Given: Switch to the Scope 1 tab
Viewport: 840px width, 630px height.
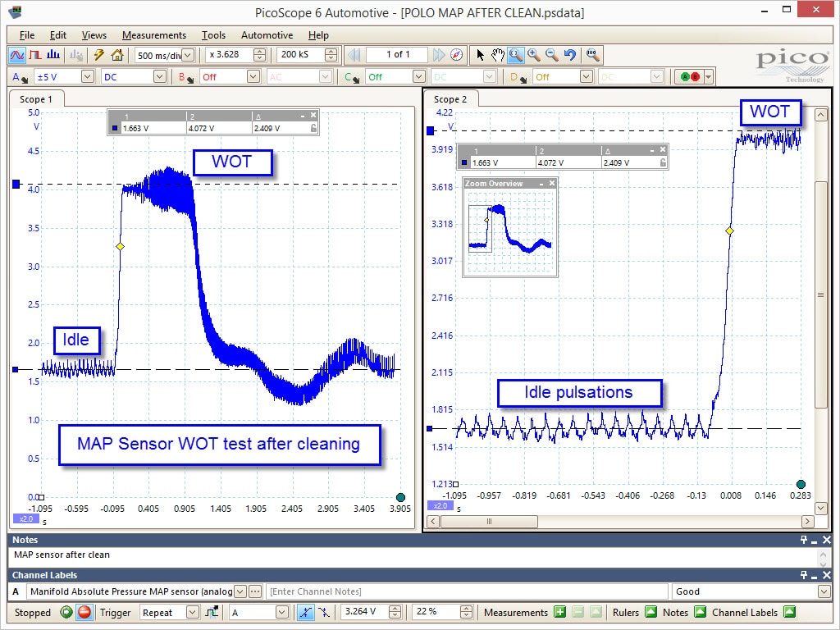Looking at the screenshot, I should 36,99.
